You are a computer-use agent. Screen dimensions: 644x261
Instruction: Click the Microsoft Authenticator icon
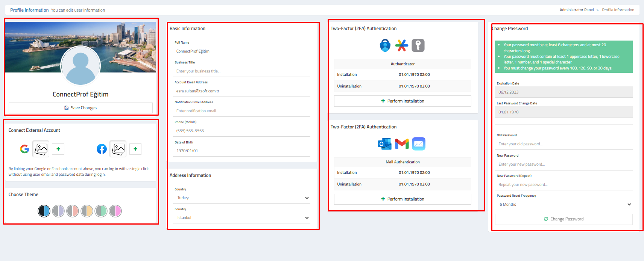(385, 45)
